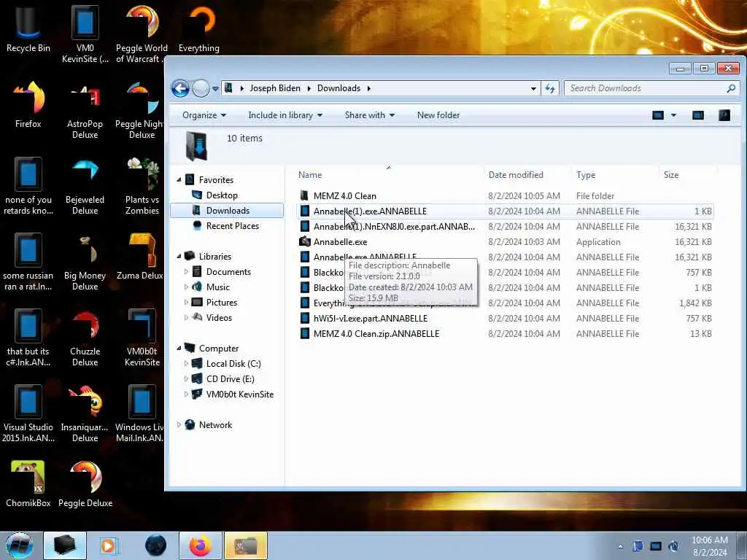Select the Bejeweled Deluxe desktop icon

pyautogui.click(x=85, y=186)
